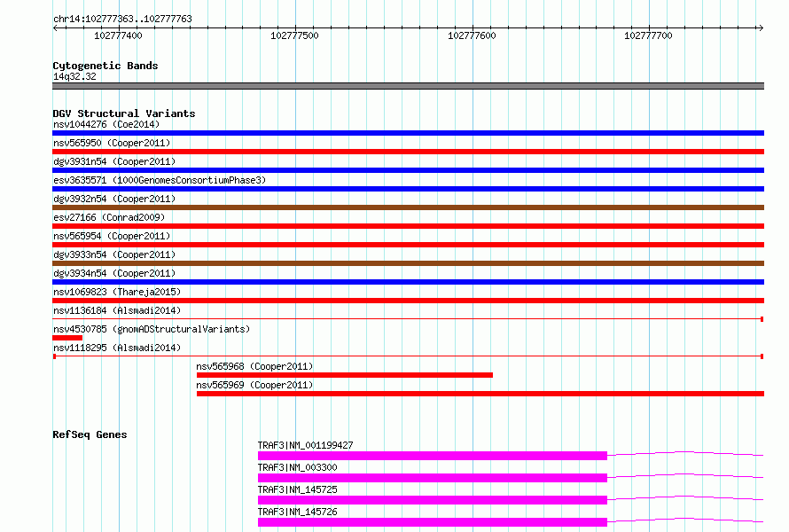Click variant label nsv565954 (Cooper2011)
Image resolution: width=789 pixels, height=532 pixels.
[112, 236]
